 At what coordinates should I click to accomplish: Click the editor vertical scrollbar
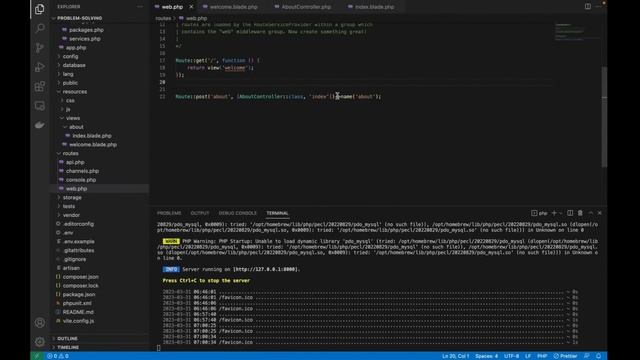click(604, 117)
